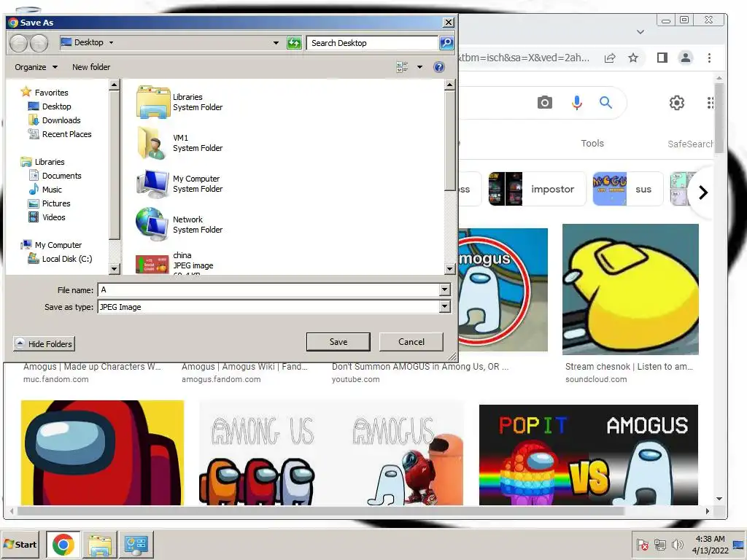Image resolution: width=747 pixels, height=560 pixels.
Task: Select Recent Places in navigation pane
Action: coord(60,134)
